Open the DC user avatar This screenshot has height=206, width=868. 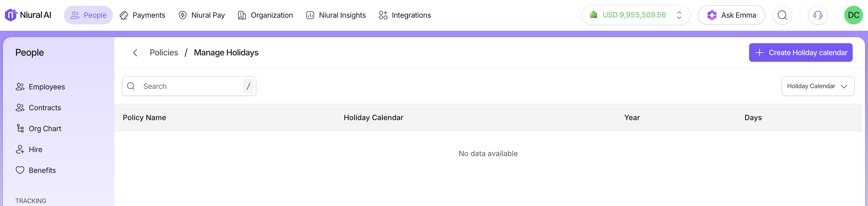tap(853, 15)
